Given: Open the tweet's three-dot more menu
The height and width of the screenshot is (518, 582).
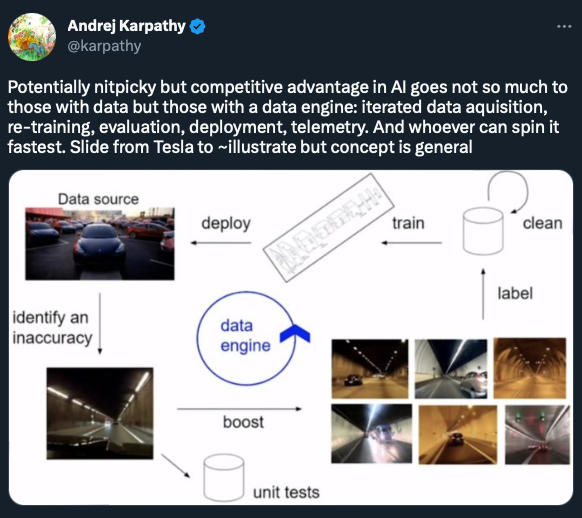Looking at the screenshot, I should click(564, 27).
